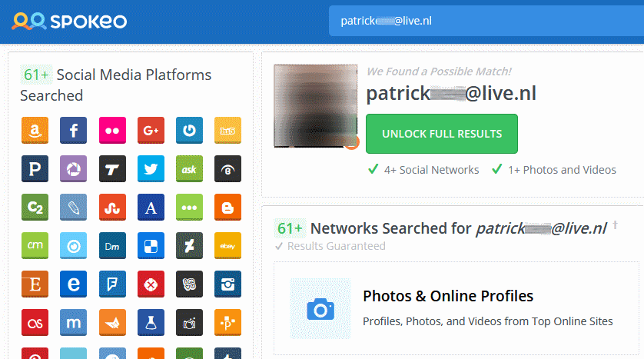Click 'We Found a Possible Match!' text
Image resolution: width=644 pixels, height=359 pixels.
click(439, 71)
